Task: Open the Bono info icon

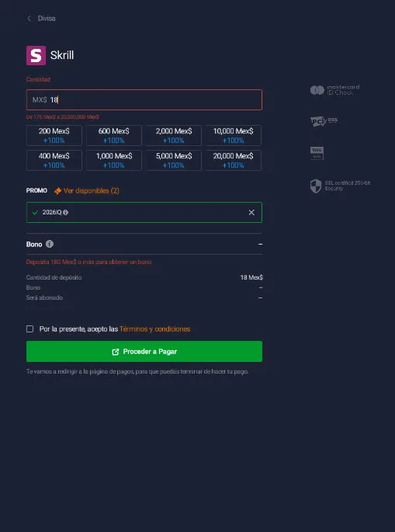Action: point(50,244)
